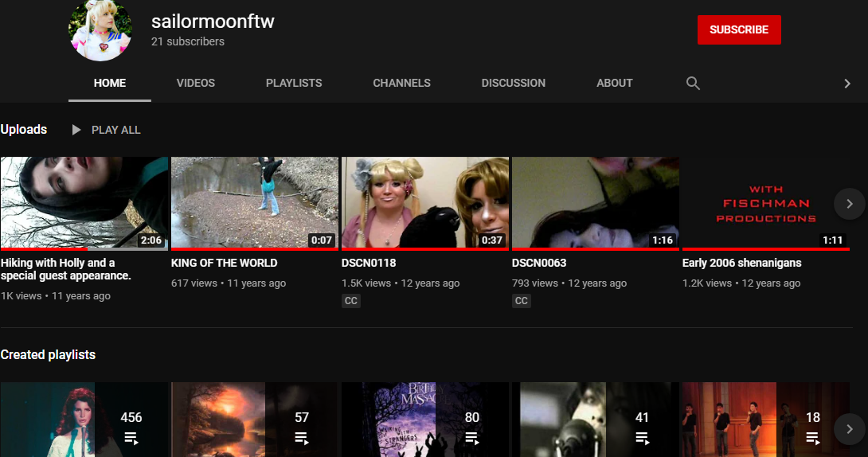868x457 pixels.
Task: View the About tab
Action: 615,83
